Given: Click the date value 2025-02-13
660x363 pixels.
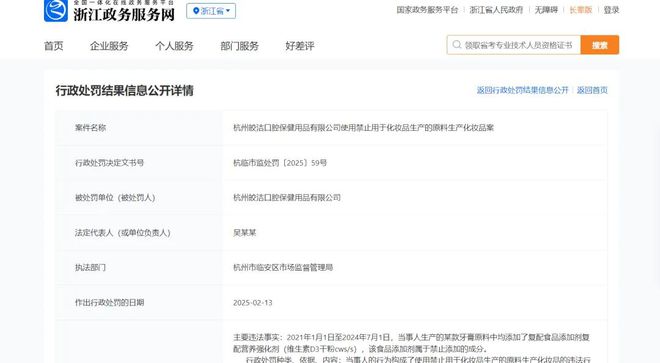Looking at the screenshot, I should [x=253, y=302].
